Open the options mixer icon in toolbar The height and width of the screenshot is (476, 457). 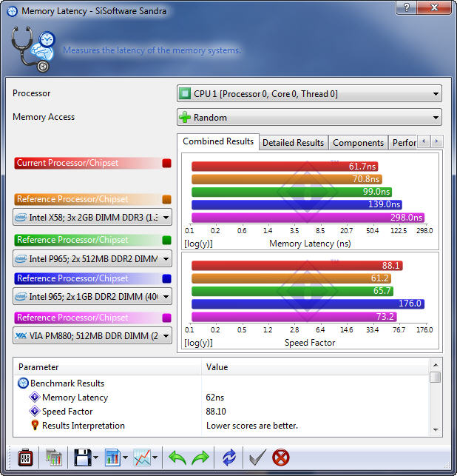25,457
